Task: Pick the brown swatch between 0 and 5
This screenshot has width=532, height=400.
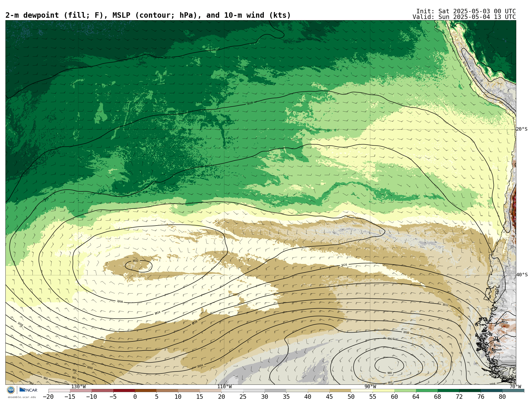Action: point(146,390)
